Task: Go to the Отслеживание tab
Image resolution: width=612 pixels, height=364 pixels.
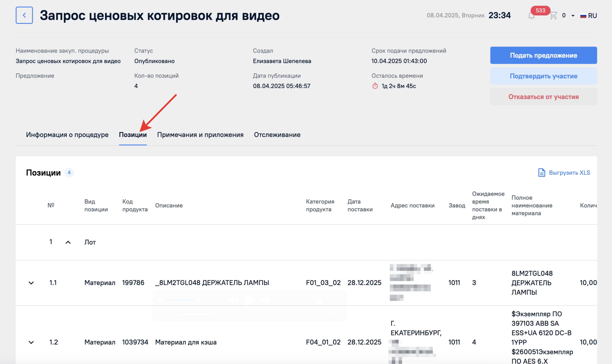Action: coord(277,135)
